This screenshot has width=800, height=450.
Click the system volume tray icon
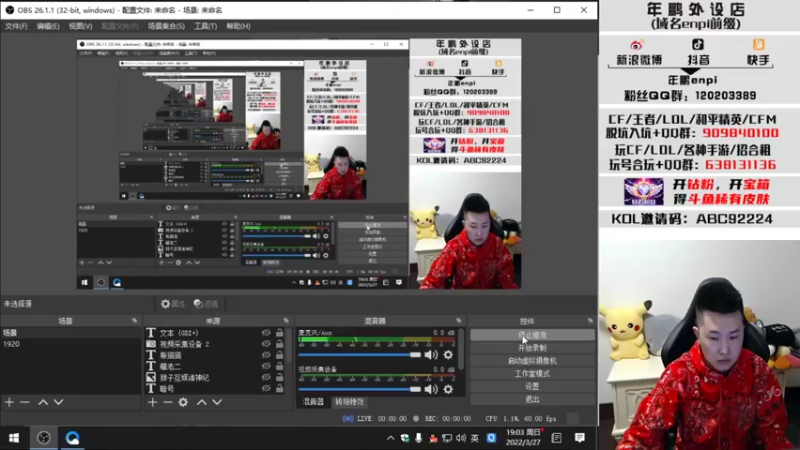click(461, 438)
